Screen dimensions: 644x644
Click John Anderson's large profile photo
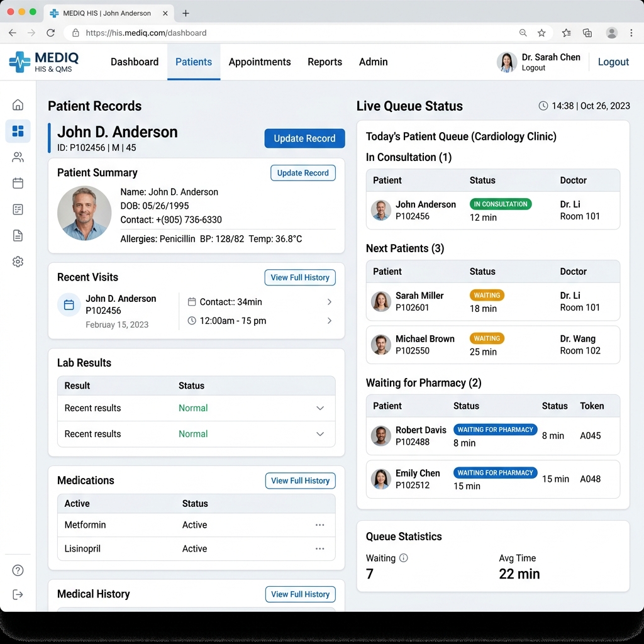(84, 213)
